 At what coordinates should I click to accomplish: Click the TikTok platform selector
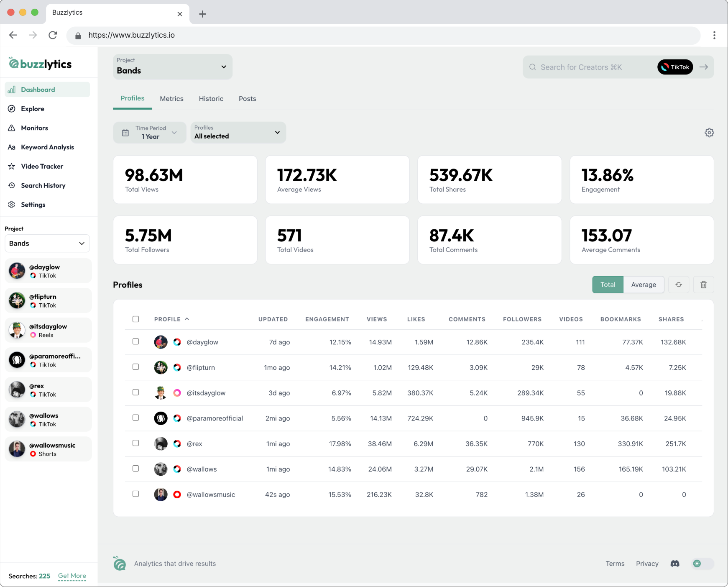coord(675,67)
